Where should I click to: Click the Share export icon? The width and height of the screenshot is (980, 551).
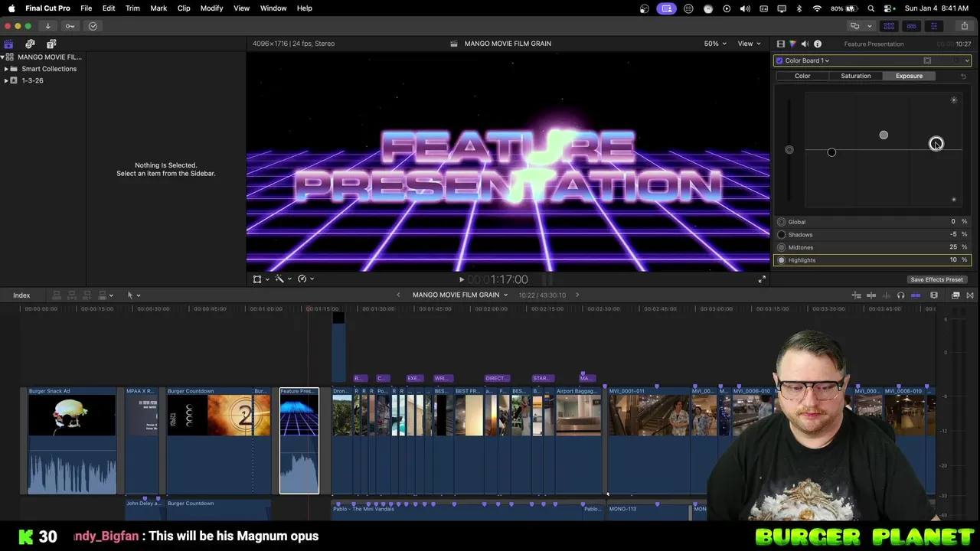[x=964, y=26]
